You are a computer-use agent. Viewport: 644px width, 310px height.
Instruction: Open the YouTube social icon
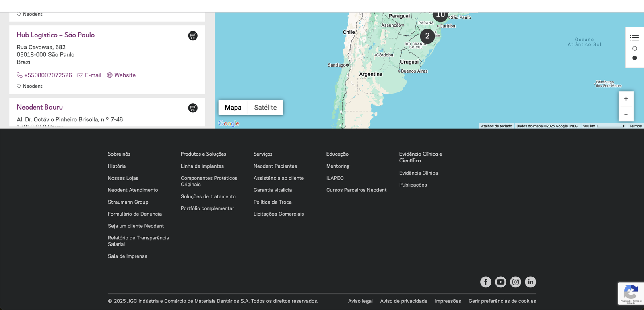coord(500,282)
